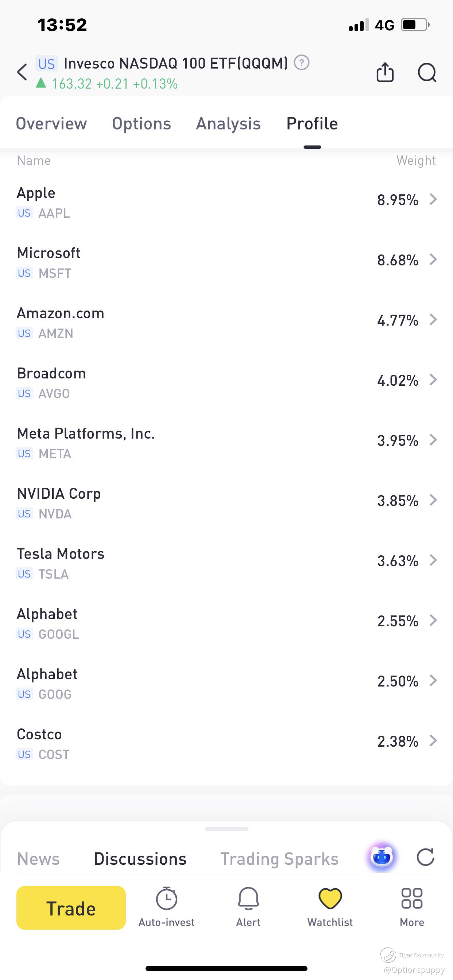The image size is (453, 980).
Task: Open the Auto-invest clock icon
Action: coord(166,899)
